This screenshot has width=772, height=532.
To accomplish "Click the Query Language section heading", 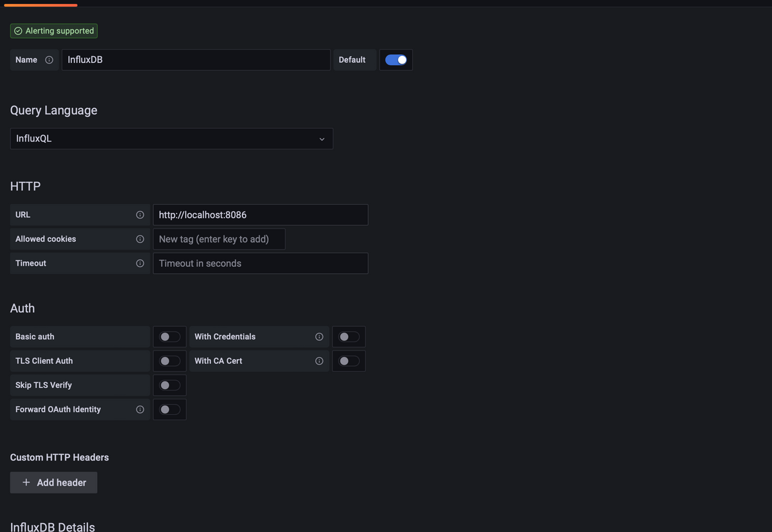I will click(x=54, y=110).
